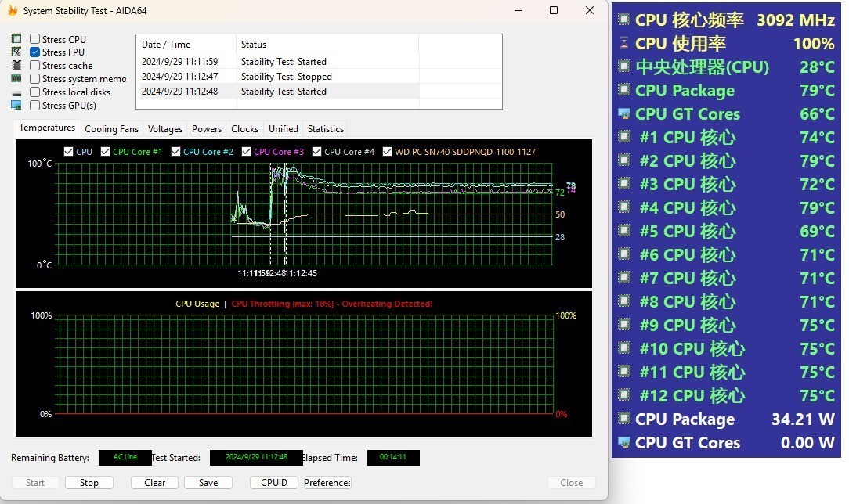Click the icon beside #5 CPU 核心
Viewport: 849px width, 504px height.
pyautogui.click(x=623, y=230)
